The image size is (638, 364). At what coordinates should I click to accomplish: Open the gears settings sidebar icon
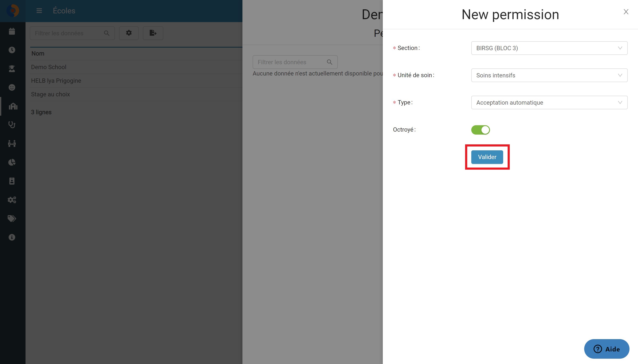pyautogui.click(x=12, y=200)
